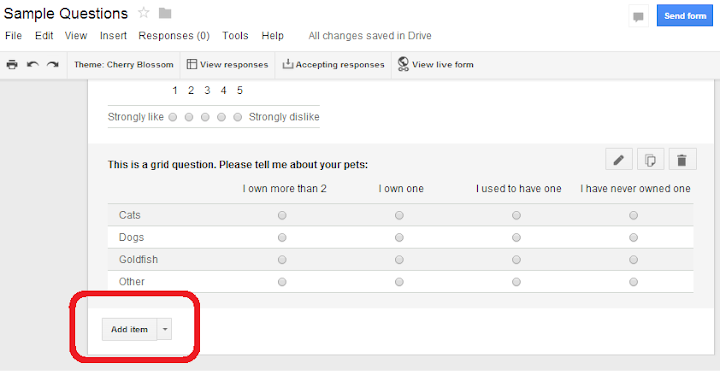The height and width of the screenshot is (375, 720).
Task: Click the grid question title text
Action: pos(238,165)
